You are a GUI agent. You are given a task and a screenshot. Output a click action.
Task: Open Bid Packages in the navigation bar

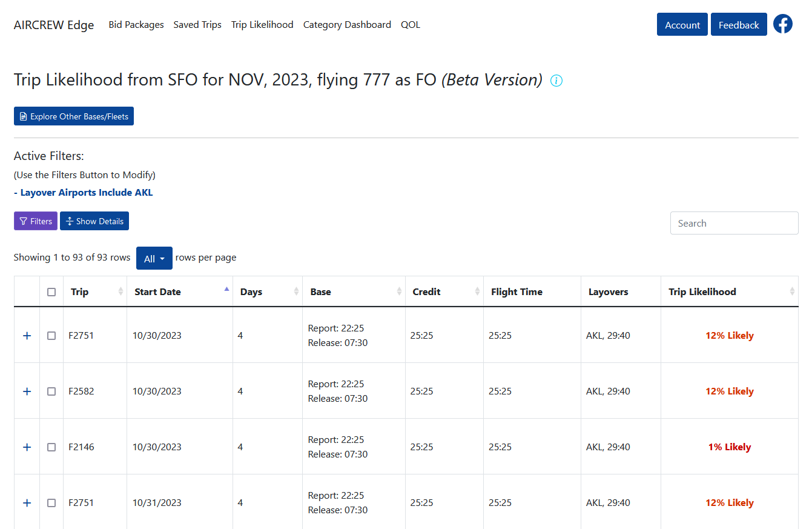click(136, 25)
